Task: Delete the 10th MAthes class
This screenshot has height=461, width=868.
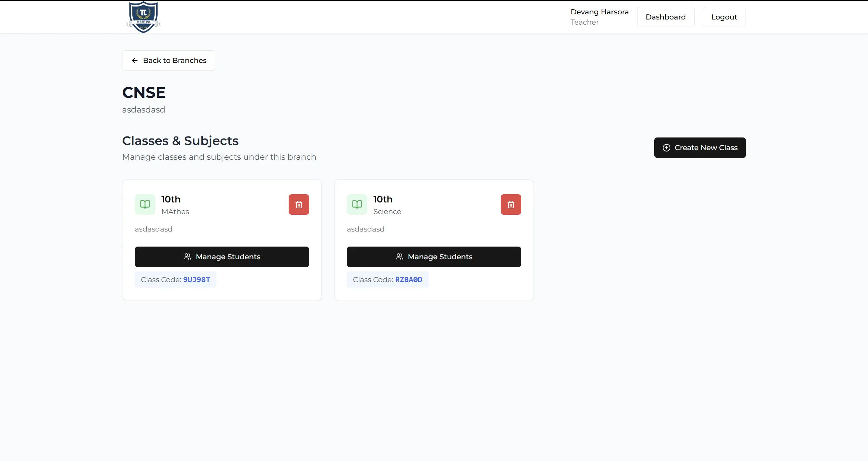Action: tap(299, 205)
